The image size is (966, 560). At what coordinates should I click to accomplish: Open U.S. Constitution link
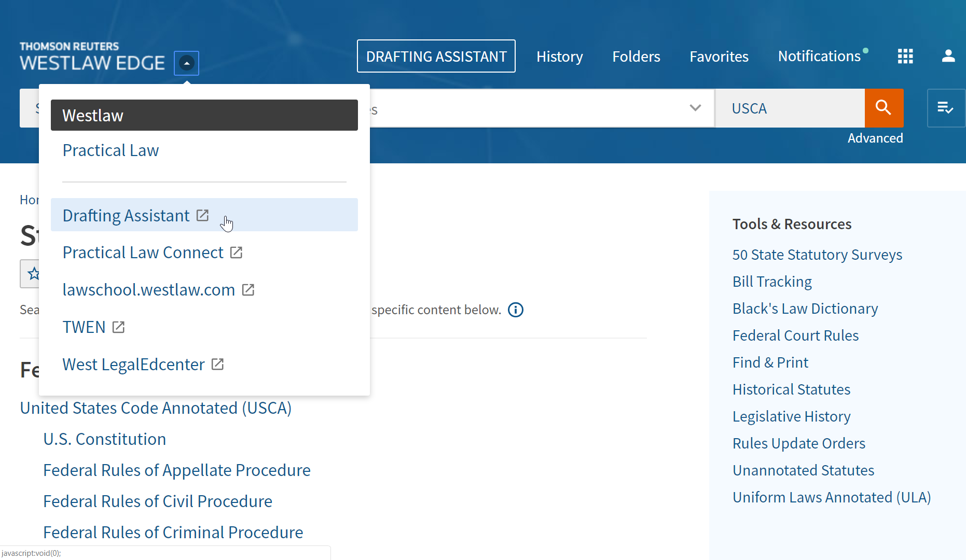click(105, 439)
